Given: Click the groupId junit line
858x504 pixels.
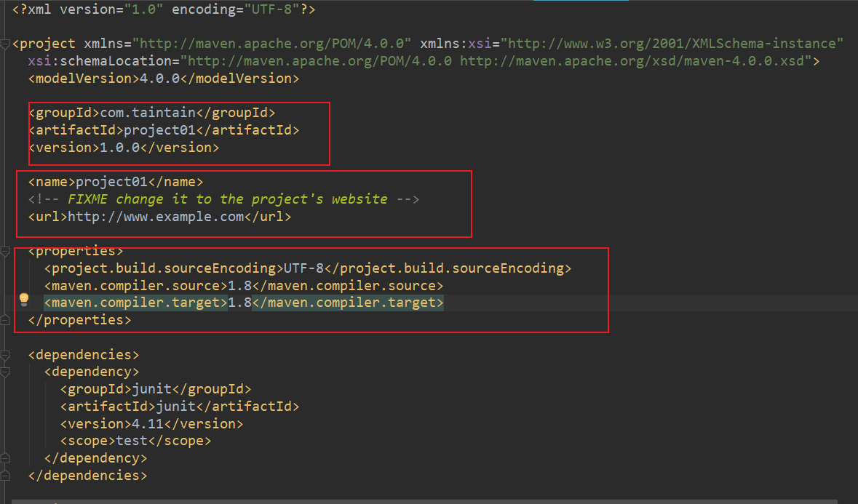Looking at the screenshot, I should [156, 389].
